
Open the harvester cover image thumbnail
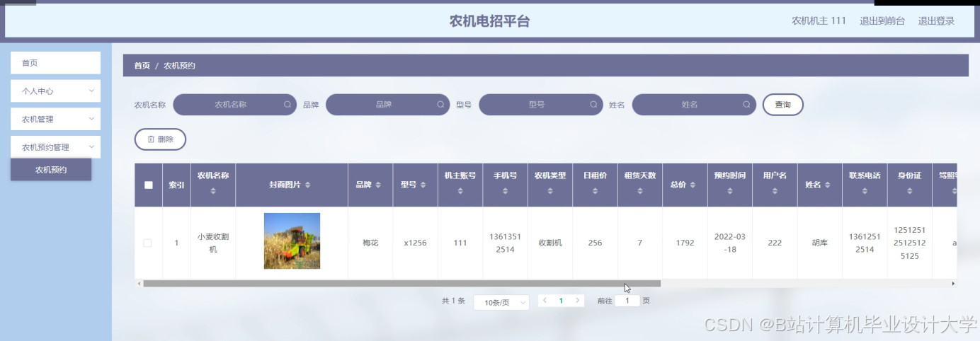[x=292, y=241]
